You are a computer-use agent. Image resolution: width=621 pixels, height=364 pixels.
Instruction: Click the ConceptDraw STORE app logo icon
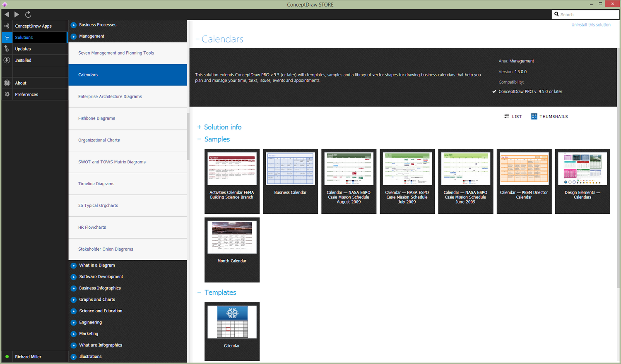(5, 5)
